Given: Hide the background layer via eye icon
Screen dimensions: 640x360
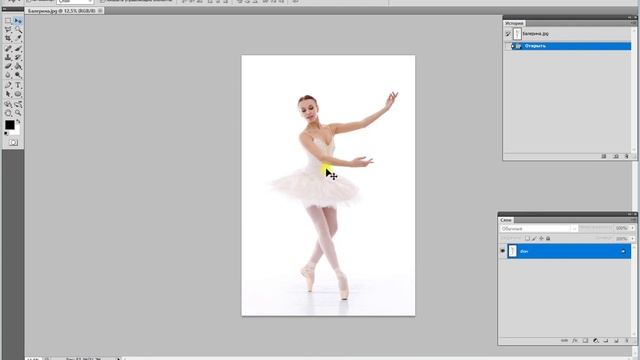Looking at the screenshot, I should tap(502, 251).
